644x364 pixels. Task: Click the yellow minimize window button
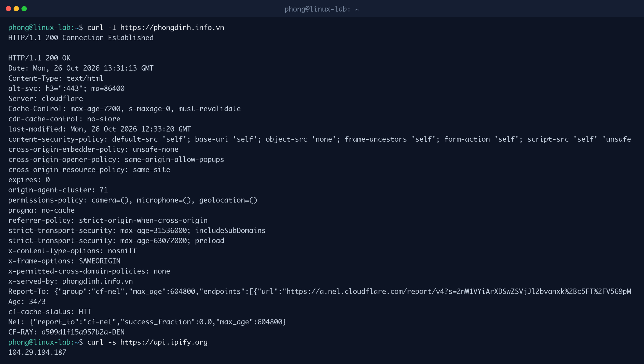16,9
